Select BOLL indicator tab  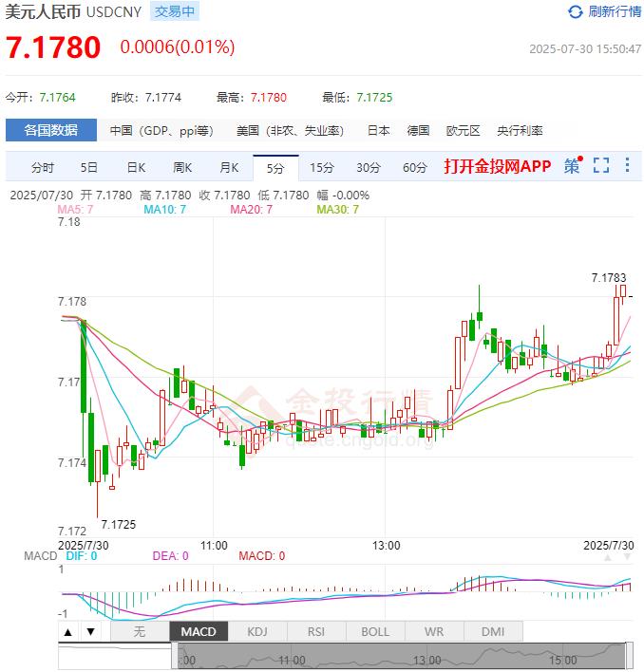tap(375, 632)
